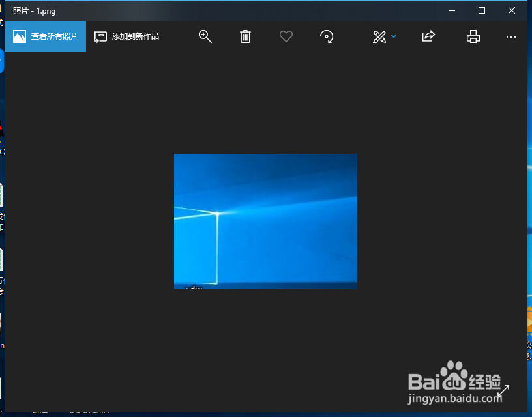The height and width of the screenshot is (417, 532).
Task: Click the displayed 1.png image
Action: pos(265,222)
